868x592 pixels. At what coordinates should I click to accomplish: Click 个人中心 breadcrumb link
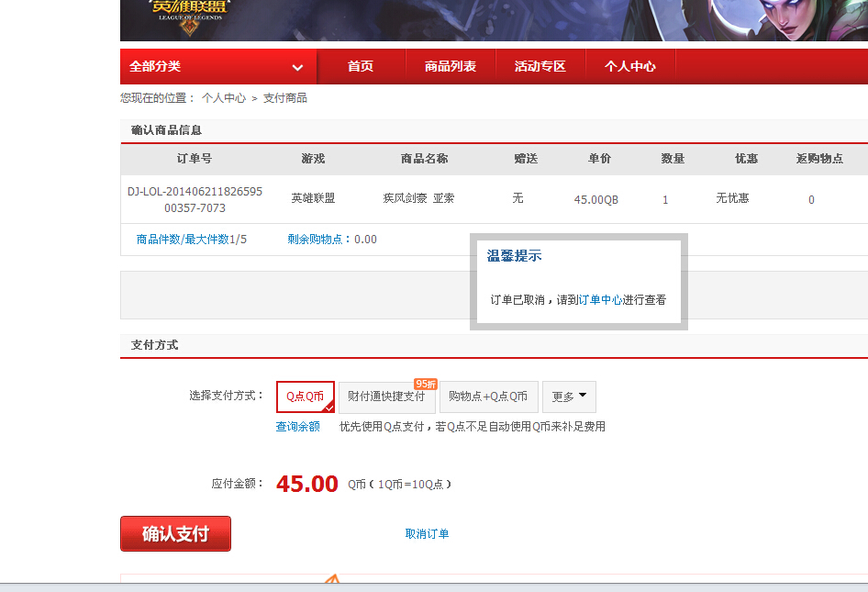coord(224,98)
